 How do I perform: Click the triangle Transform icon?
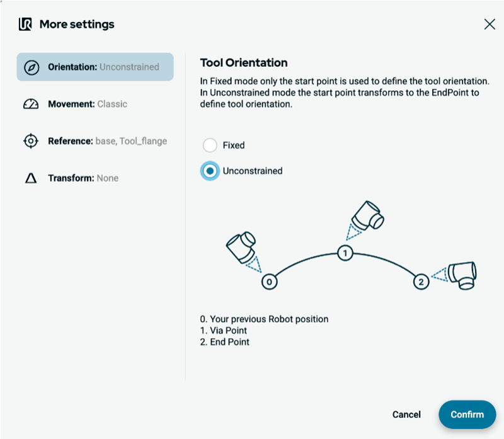(x=31, y=178)
